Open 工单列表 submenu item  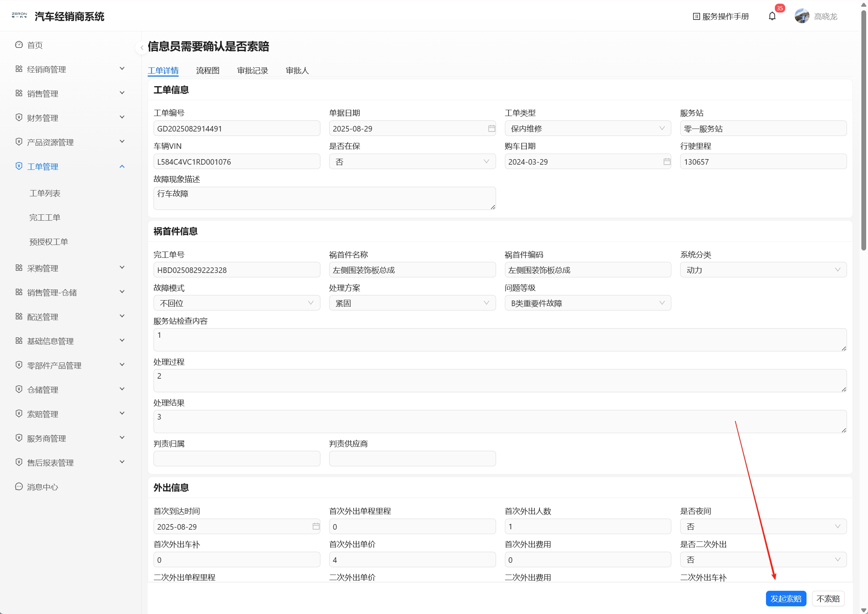45,193
